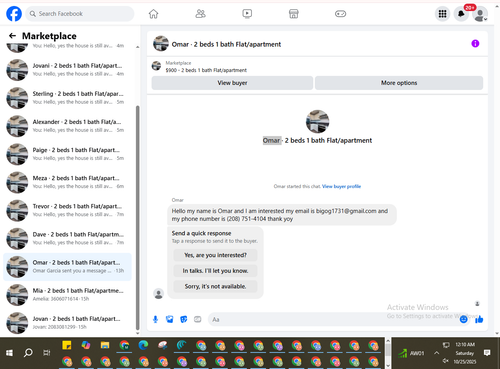Send a thumbs up like
500x369 pixels.
479,319
